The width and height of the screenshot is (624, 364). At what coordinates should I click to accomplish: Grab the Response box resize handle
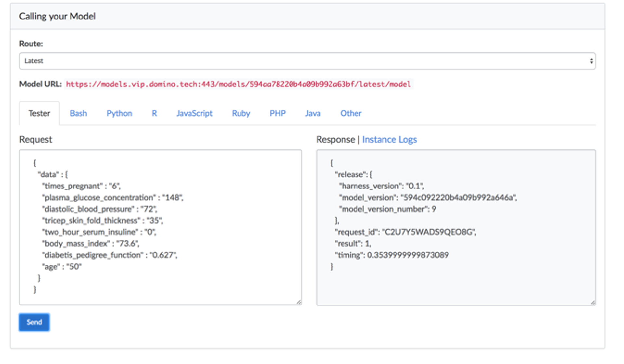[x=593, y=303]
